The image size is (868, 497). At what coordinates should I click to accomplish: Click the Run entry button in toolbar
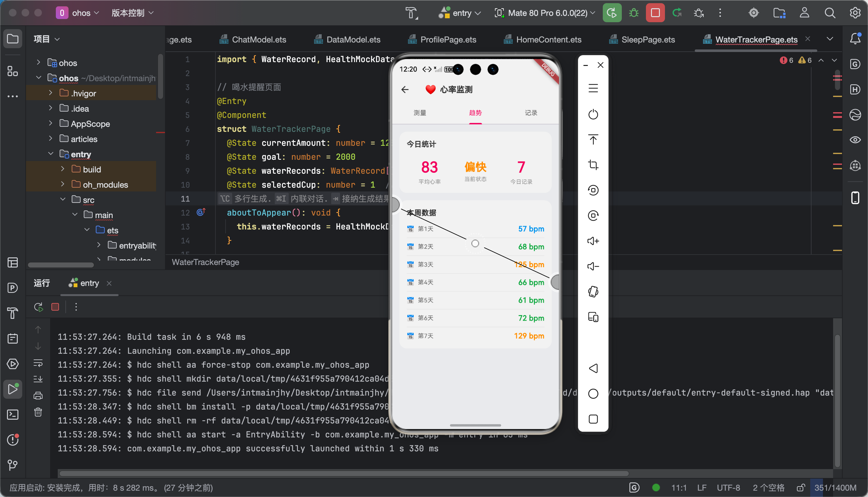(612, 13)
